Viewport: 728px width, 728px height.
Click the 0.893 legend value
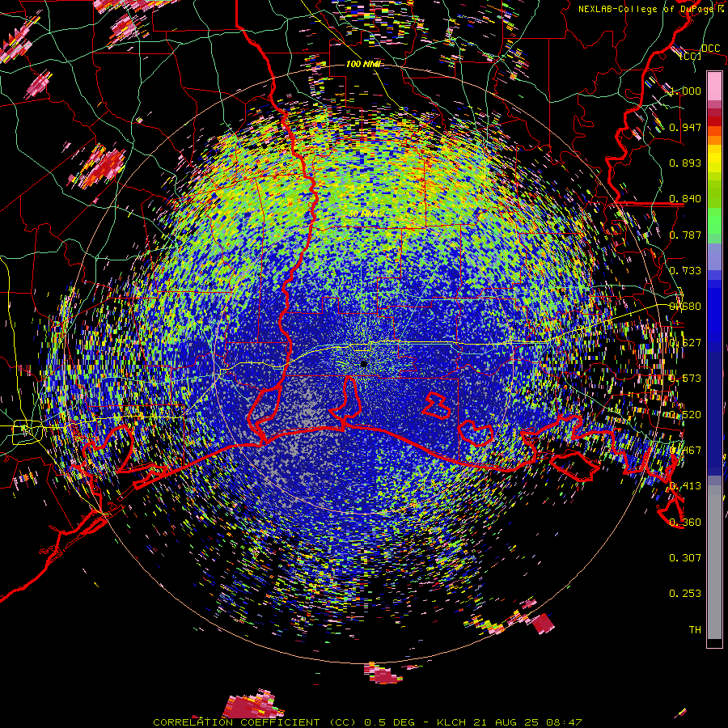[685, 163]
